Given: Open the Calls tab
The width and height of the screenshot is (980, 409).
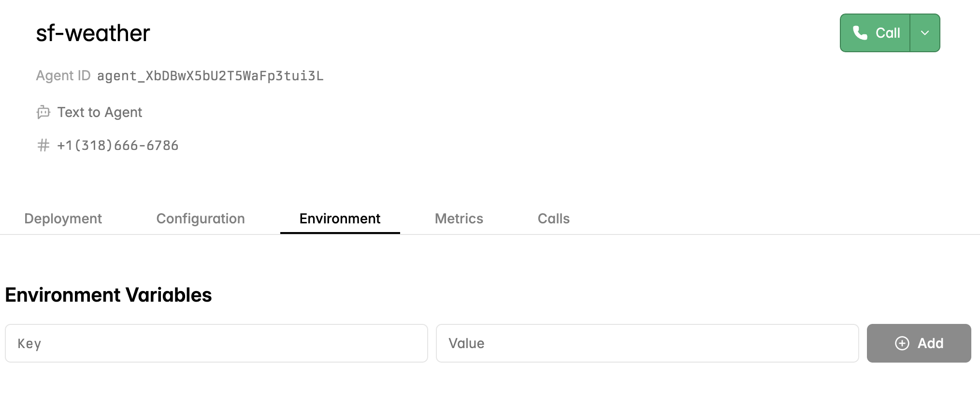Looking at the screenshot, I should (553, 219).
